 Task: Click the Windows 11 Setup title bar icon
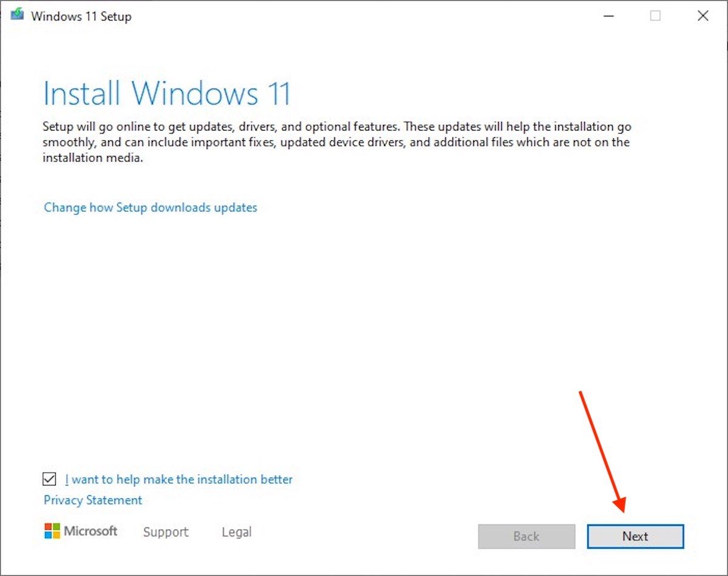[x=17, y=16]
